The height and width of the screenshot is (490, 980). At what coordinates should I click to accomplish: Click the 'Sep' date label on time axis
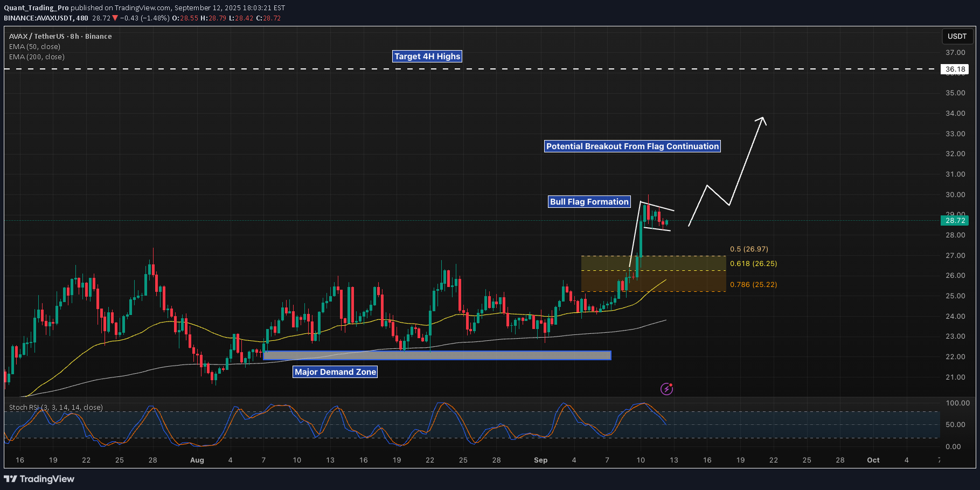540,460
